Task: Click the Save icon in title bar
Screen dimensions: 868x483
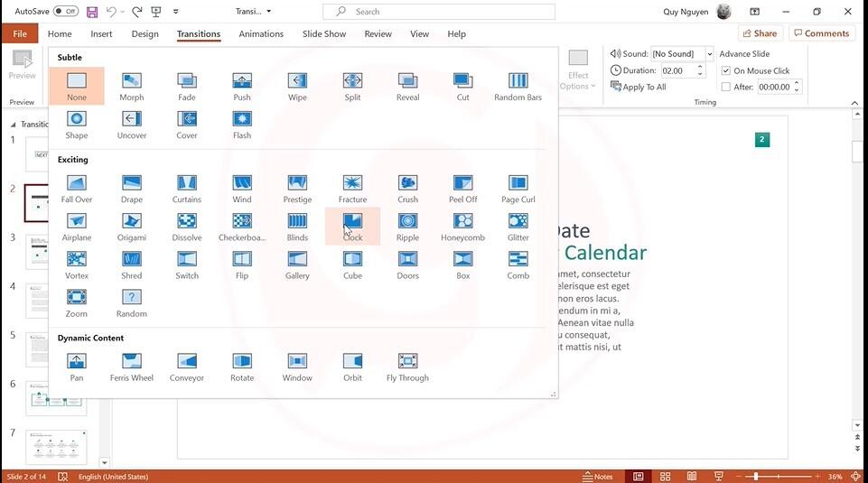Action: [x=92, y=12]
